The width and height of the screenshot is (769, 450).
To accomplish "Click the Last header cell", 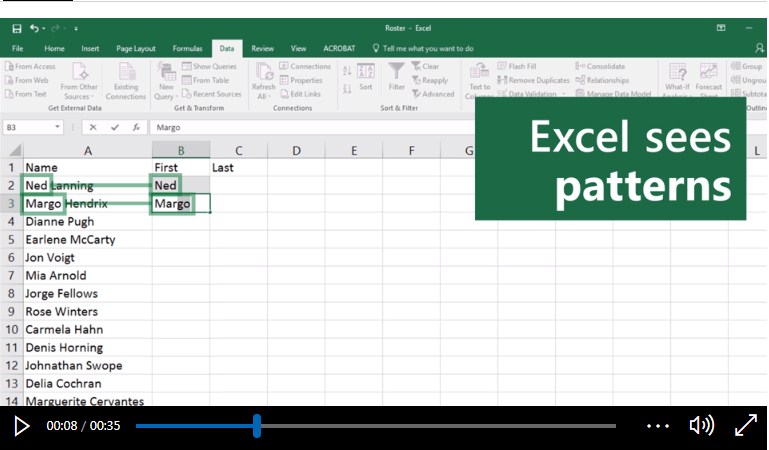I will pyautogui.click(x=238, y=168).
